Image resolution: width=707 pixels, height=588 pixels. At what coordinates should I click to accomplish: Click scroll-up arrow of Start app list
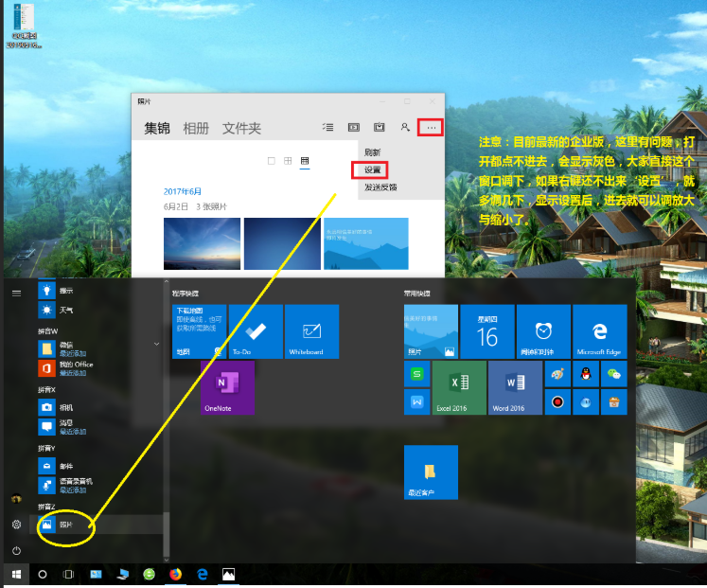pos(167,281)
